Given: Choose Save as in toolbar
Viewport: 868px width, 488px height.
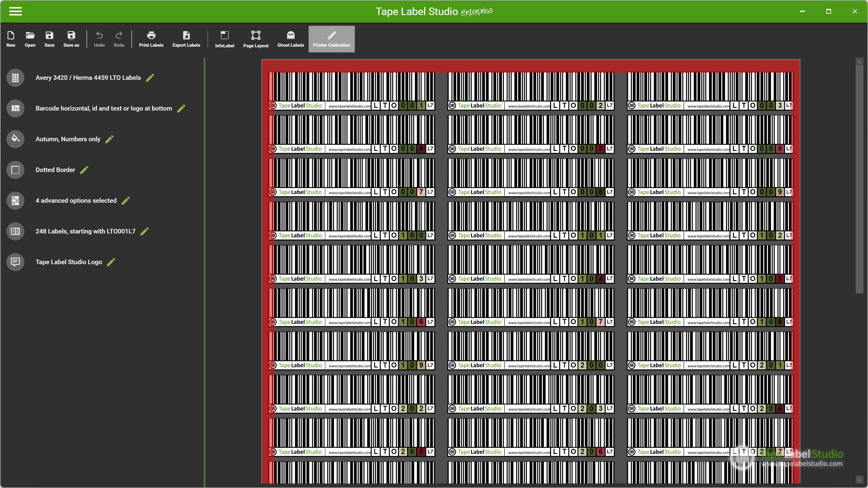Looking at the screenshot, I should point(71,39).
